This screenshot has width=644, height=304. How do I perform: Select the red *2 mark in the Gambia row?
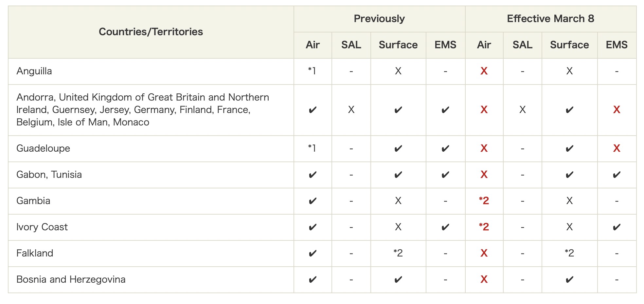tap(484, 200)
